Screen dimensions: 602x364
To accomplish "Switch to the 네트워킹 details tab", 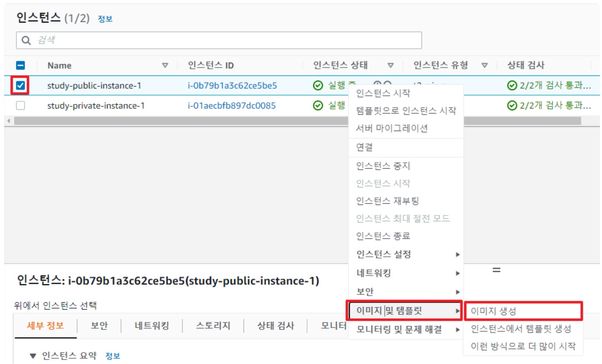I will 152,326.
